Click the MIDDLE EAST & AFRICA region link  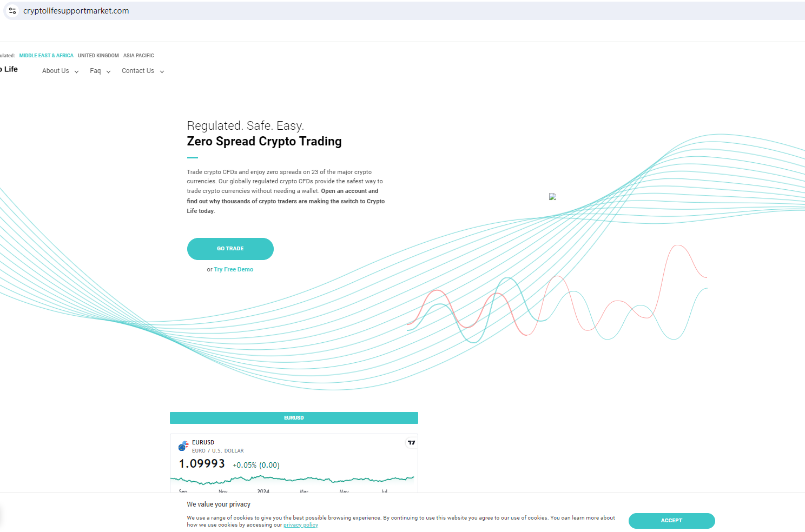point(46,55)
